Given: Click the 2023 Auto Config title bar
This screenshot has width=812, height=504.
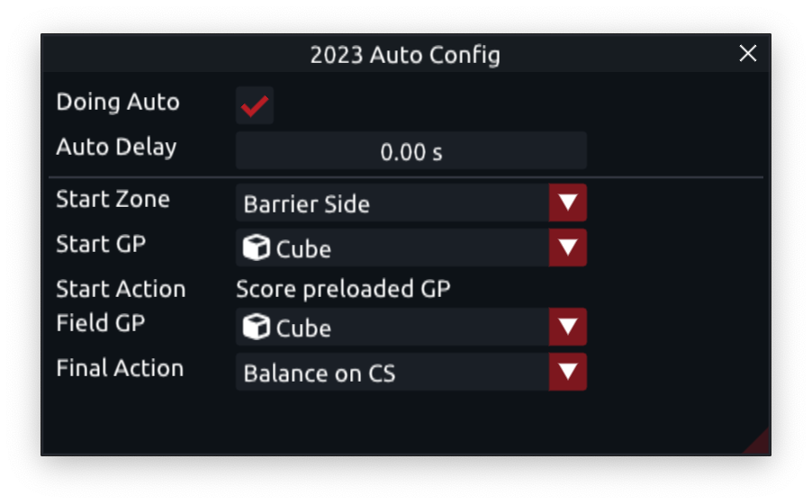Looking at the screenshot, I should tap(405, 53).
